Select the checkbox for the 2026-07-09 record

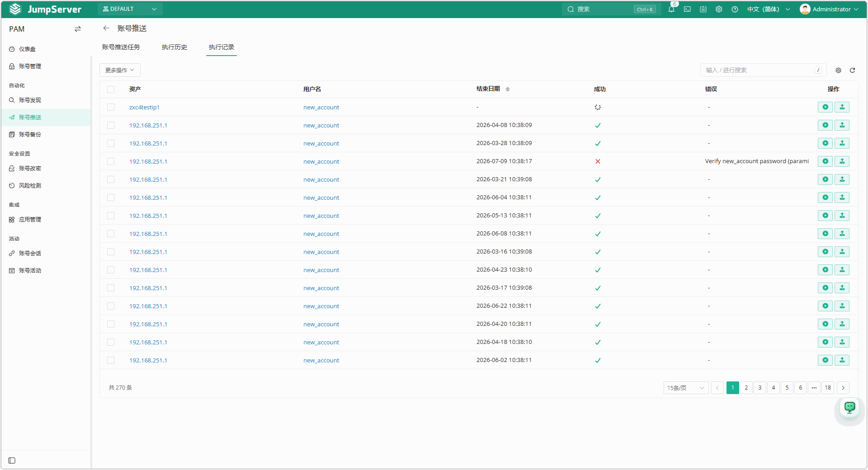tap(111, 161)
